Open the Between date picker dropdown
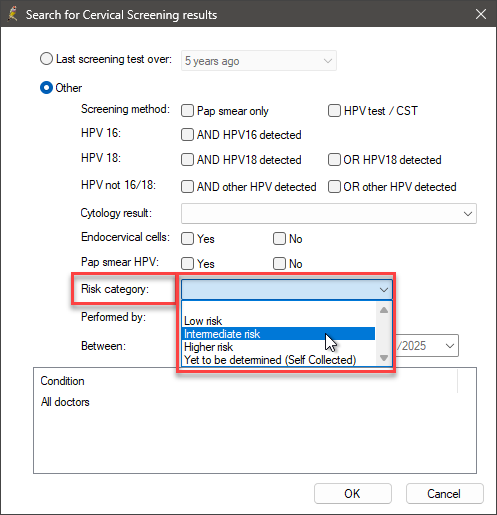The height and width of the screenshot is (515, 497). (x=450, y=346)
